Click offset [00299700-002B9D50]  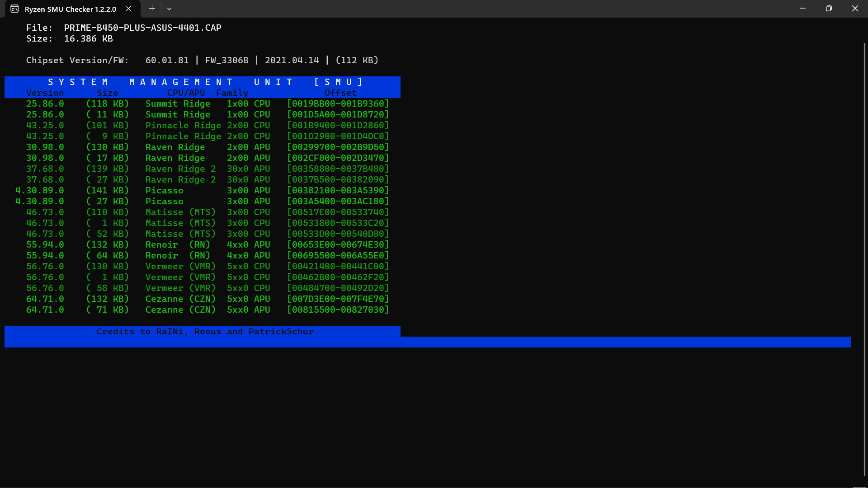pyautogui.click(x=338, y=147)
